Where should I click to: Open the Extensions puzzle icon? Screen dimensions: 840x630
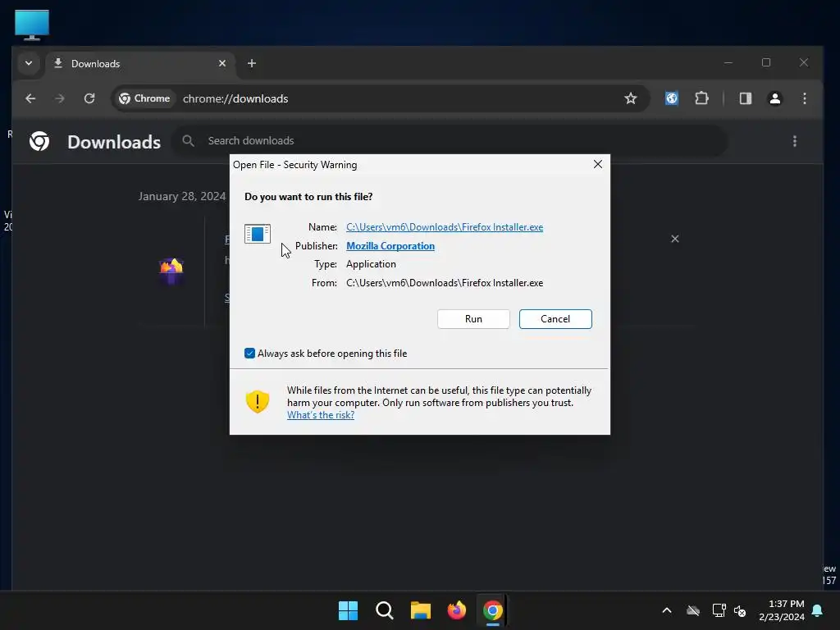click(x=701, y=98)
